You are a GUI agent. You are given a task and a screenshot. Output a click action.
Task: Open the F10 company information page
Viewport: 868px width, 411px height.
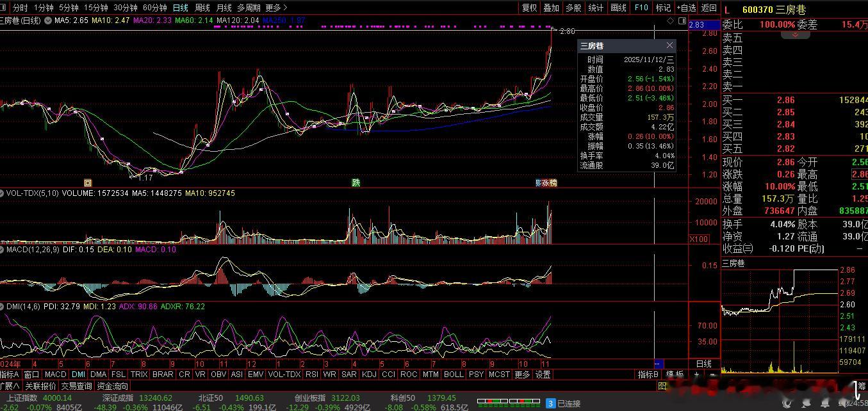pyautogui.click(x=641, y=8)
